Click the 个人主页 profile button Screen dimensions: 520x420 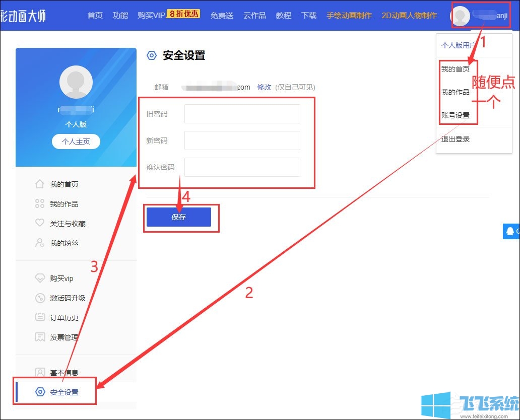(76, 142)
